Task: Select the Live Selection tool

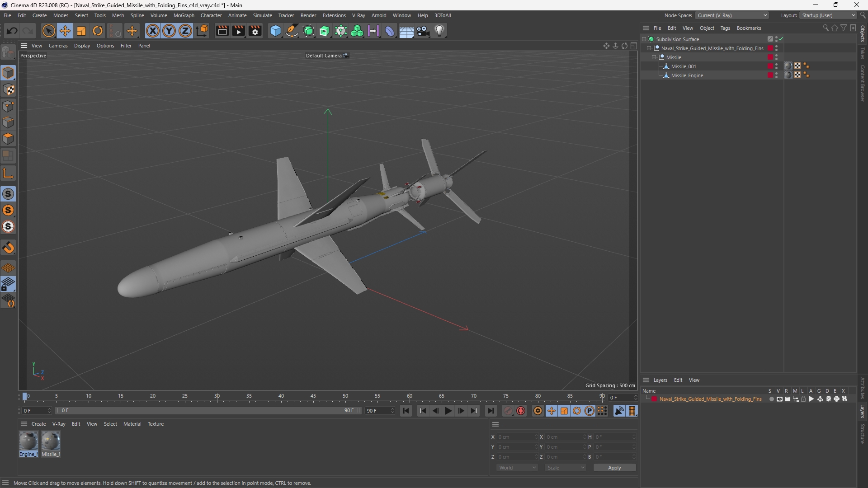Action: coord(48,31)
